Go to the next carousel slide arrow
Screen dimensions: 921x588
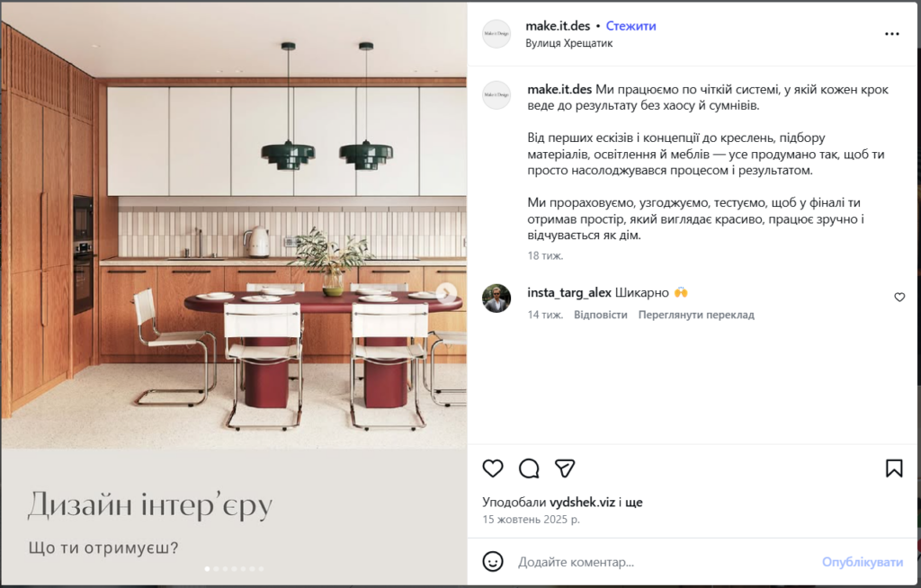446,292
